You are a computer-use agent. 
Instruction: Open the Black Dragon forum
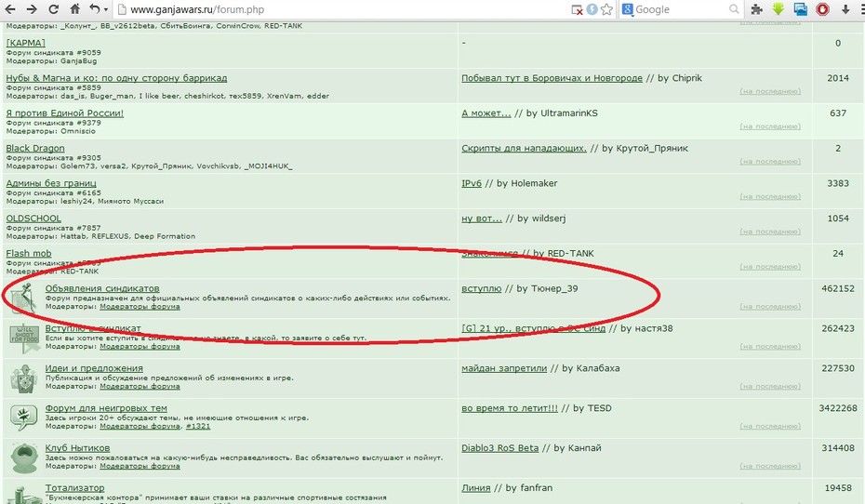click(35, 149)
